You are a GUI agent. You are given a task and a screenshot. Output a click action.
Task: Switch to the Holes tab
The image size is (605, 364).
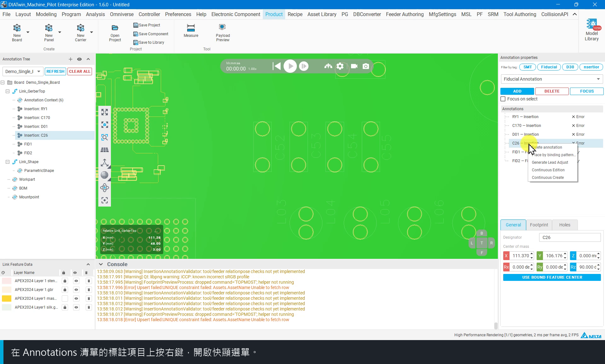click(565, 225)
